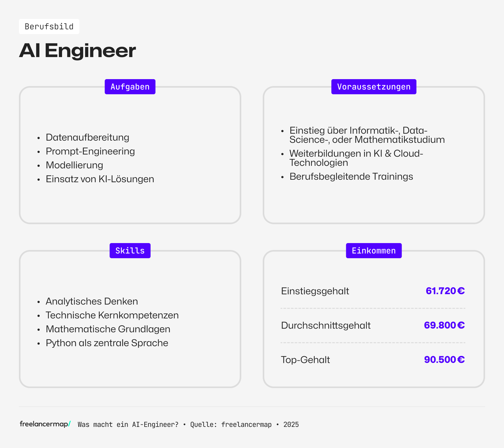The image size is (504, 448).
Task: Click the Einstiegsgehalt value 61.720 €
Action: [445, 291]
